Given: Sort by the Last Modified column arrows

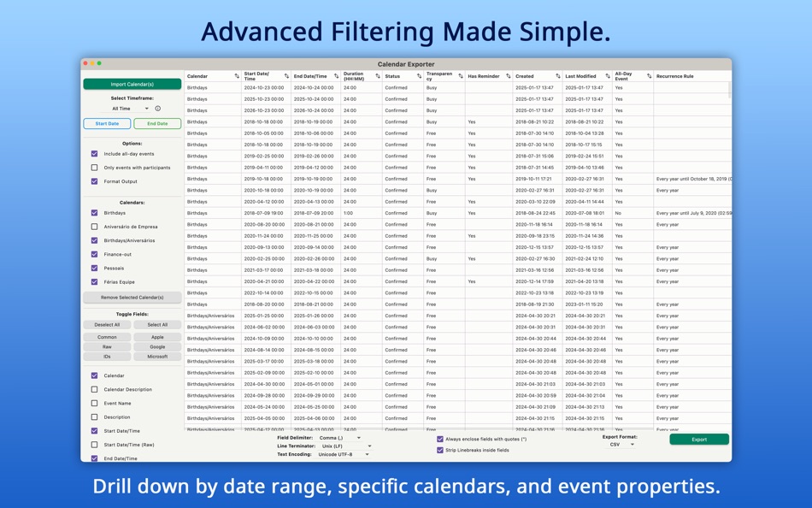Looking at the screenshot, I should point(608,76).
